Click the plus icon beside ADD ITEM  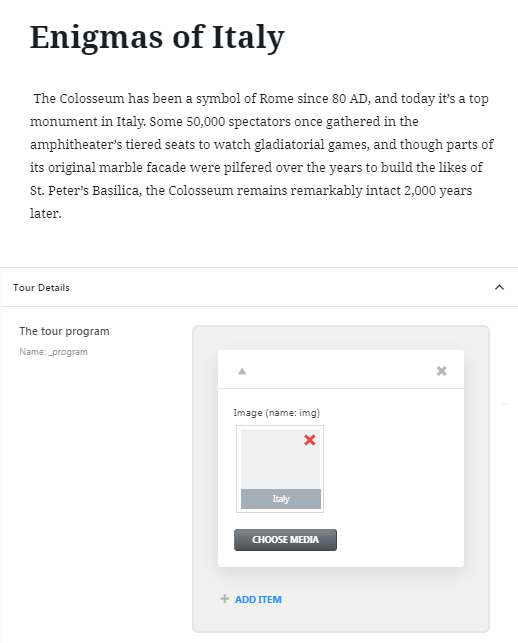pyautogui.click(x=224, y=599)
